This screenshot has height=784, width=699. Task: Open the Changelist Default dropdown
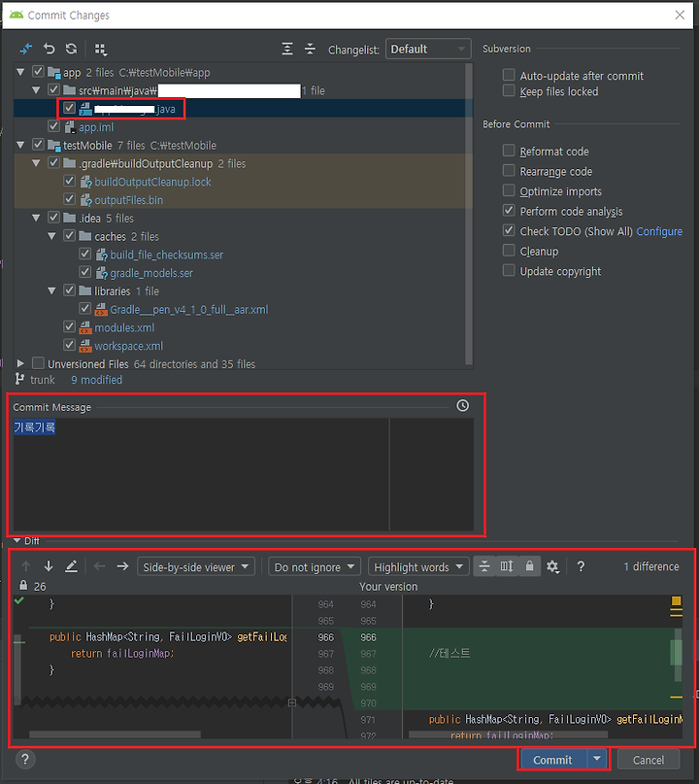pyautogui.click(x=428, y=49)
